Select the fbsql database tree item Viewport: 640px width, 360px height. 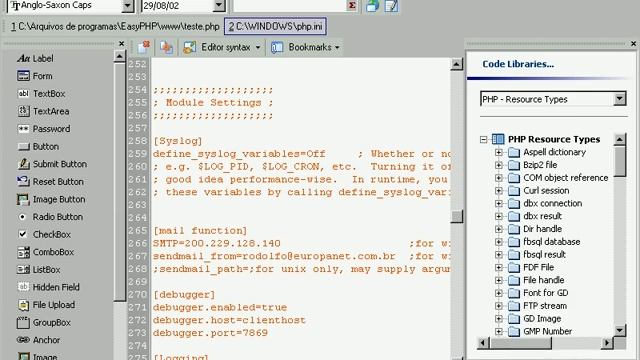[551, 242]
